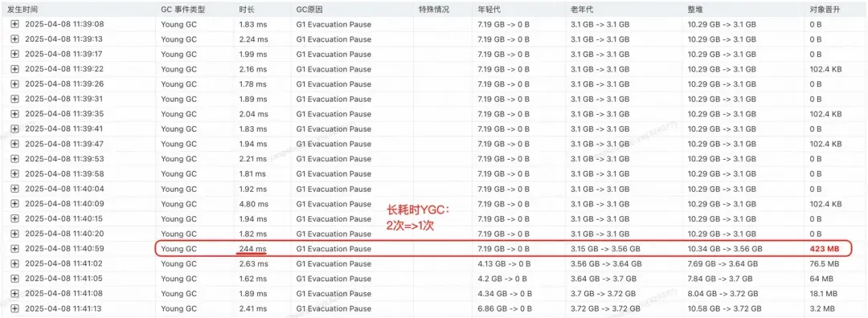Click the 4.13 GB -> 0 B young-gen cell

click(504, 264)
